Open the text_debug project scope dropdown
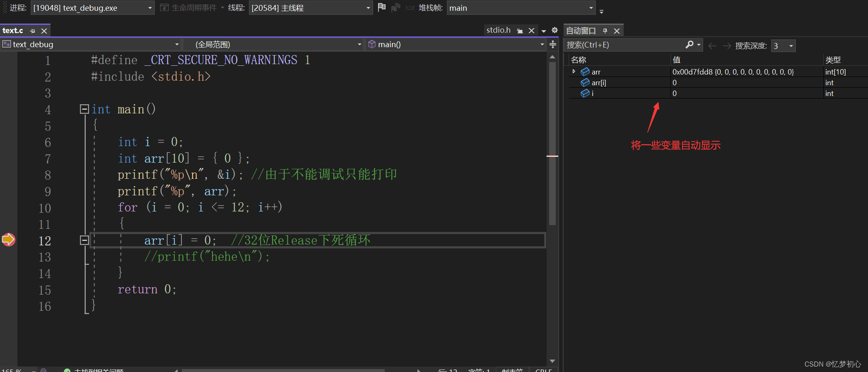The height and width of the screenshot is (372, 868). pos(91,44)
